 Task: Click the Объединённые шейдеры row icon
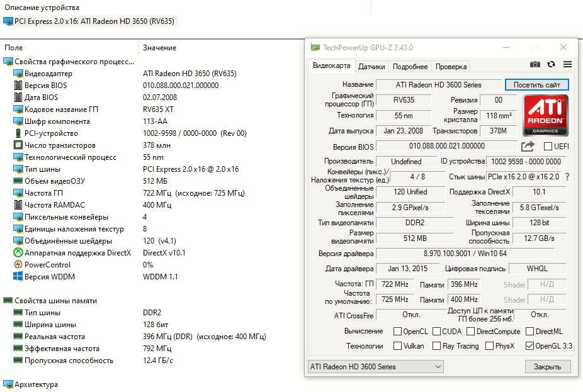click(18, 241)
